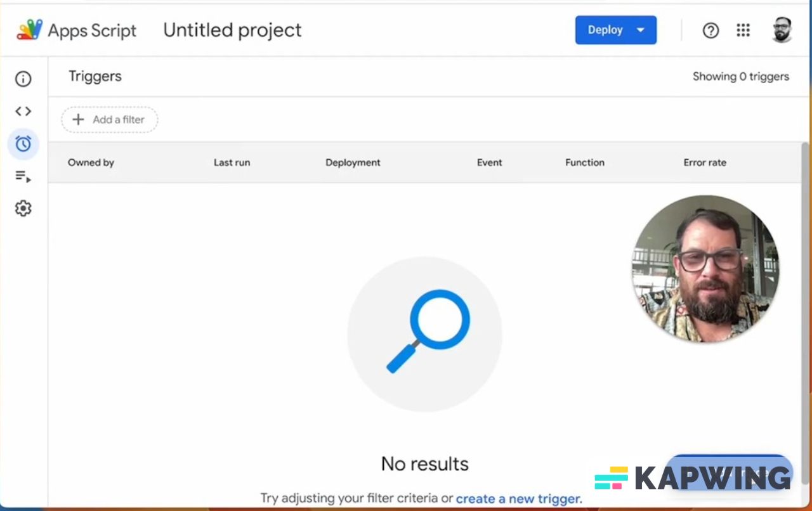Click the Event column header

pyautogui.click(x=490, y=162)
